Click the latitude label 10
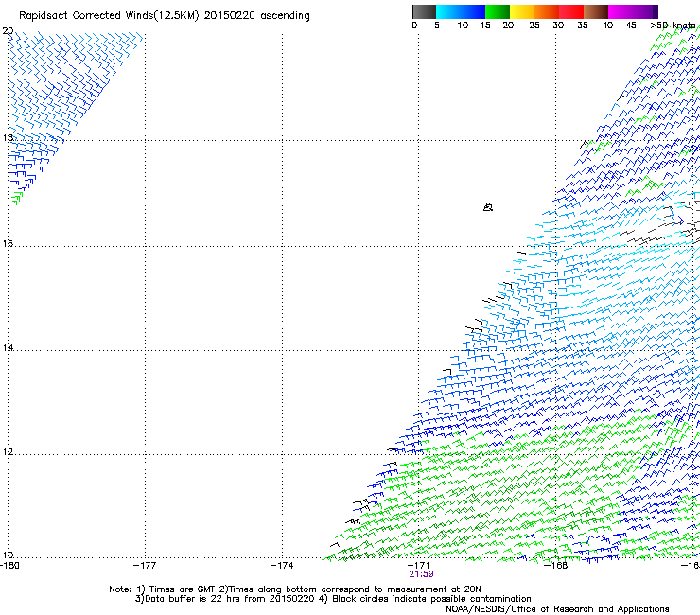Screen dimensions: 700x615 pyautogui.click(x=8, y=555)
